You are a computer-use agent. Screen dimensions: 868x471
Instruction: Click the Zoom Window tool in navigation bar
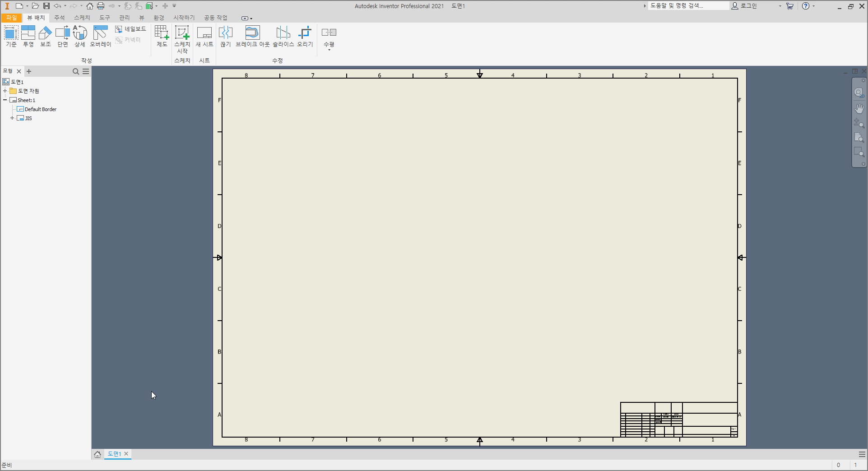859,153
